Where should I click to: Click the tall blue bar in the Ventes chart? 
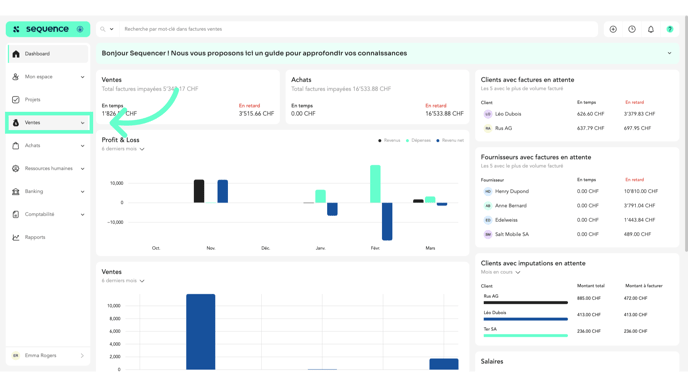pos(201,332)
